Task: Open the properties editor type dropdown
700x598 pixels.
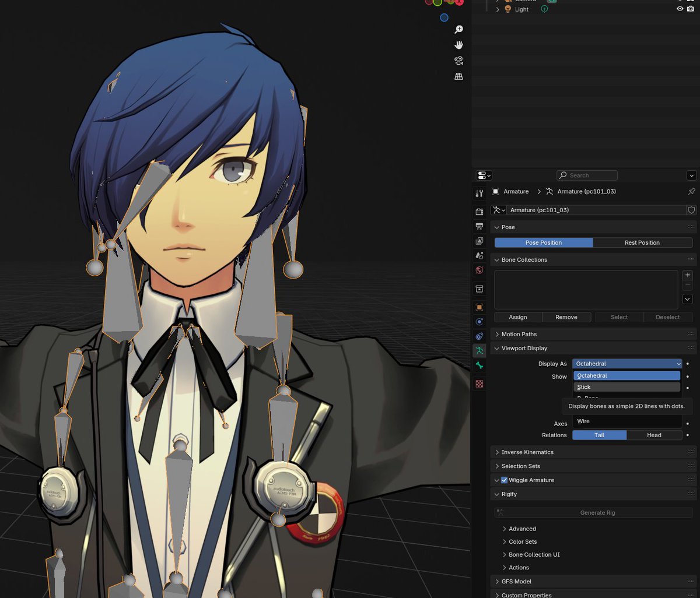Action: (484, 175)
